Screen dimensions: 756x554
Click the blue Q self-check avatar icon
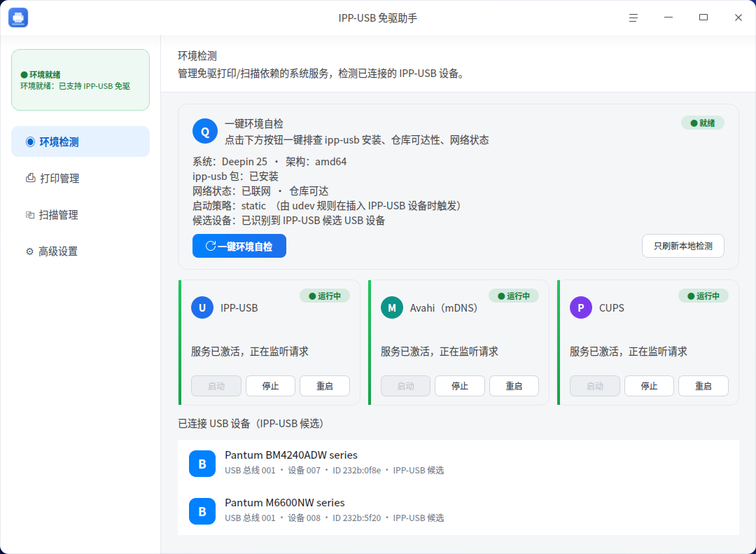pyautogui.click(x=205, y=131)
